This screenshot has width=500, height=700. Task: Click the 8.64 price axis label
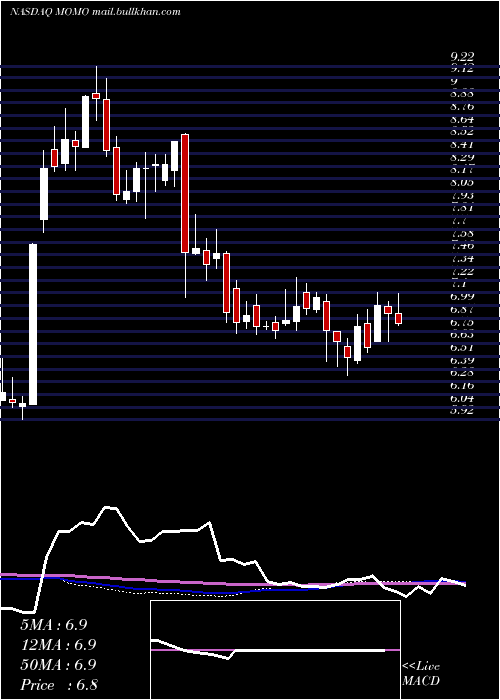(462, 119)
